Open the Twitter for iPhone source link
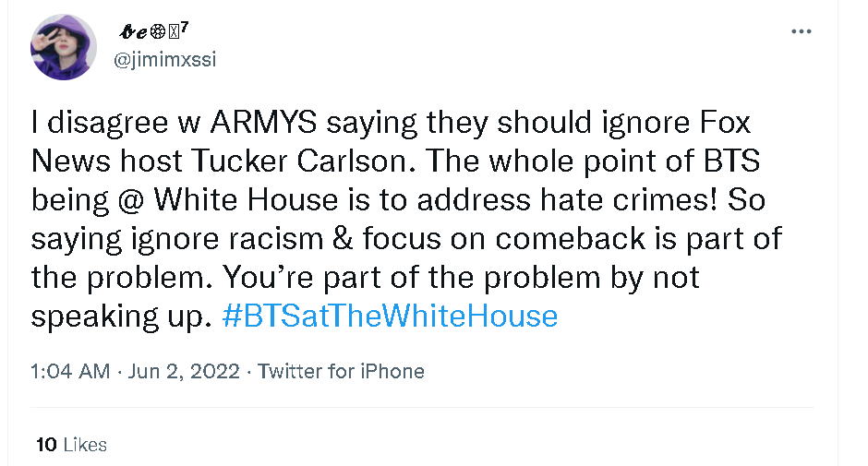Screen dimensions: 868x466 click(x=341, y=372)
